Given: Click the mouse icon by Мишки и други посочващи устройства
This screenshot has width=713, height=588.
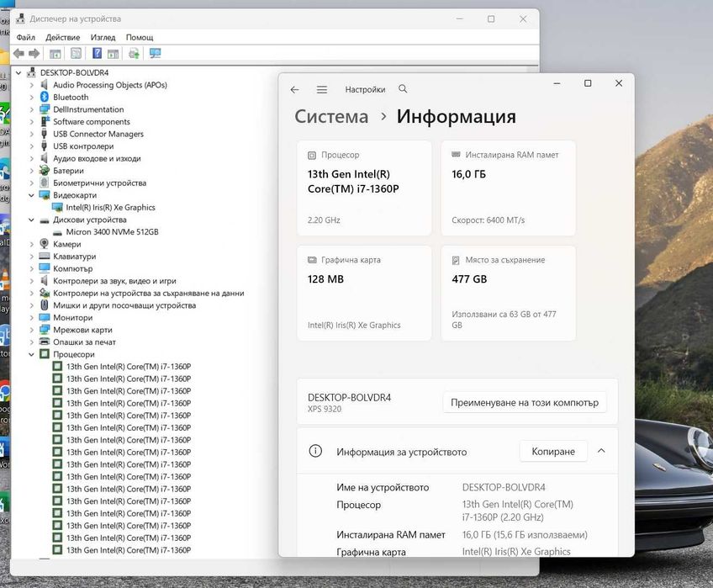Looking at the screenshot, I should 44,305.
